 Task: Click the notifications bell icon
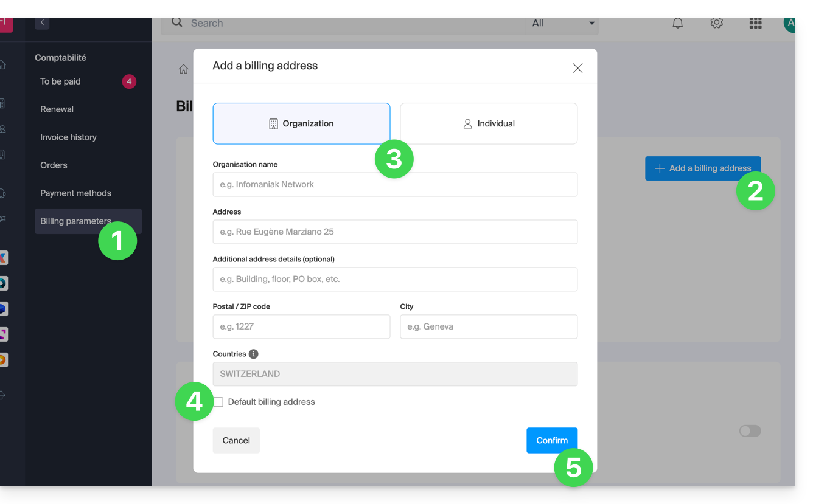pyautogui.click(x=677, y=23)
